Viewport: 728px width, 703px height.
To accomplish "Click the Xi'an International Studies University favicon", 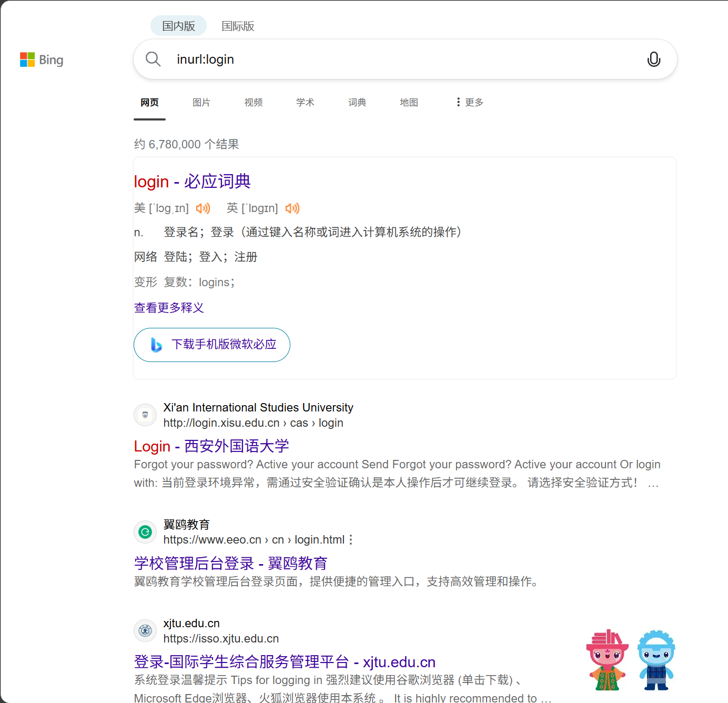I will coord(145,415).
